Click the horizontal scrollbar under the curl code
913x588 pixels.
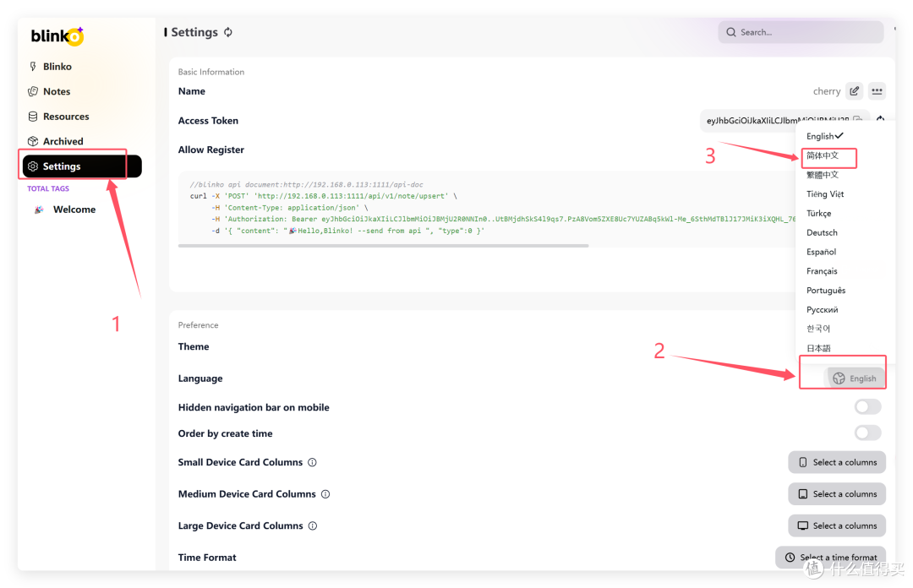(383, 246)
